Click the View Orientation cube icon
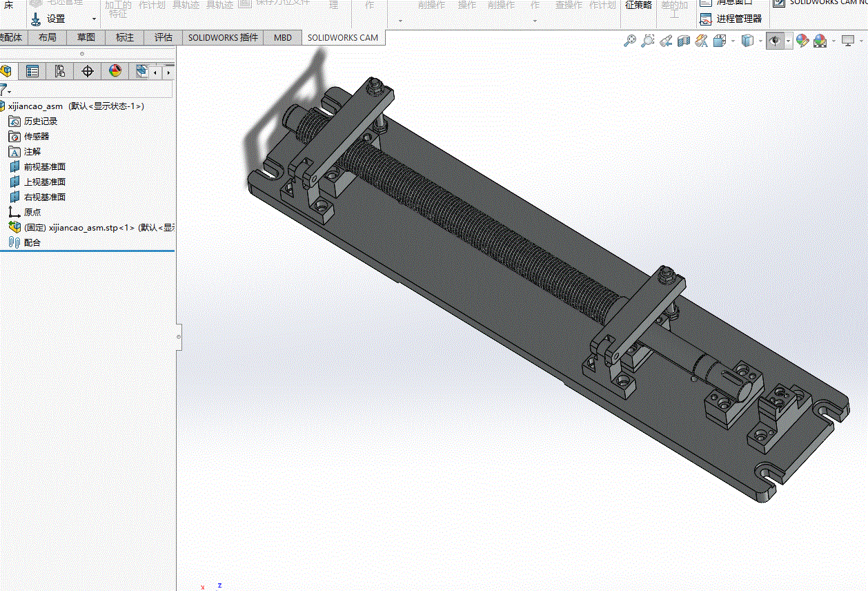Viewport: 868px width, 591px height. point(718,41)
